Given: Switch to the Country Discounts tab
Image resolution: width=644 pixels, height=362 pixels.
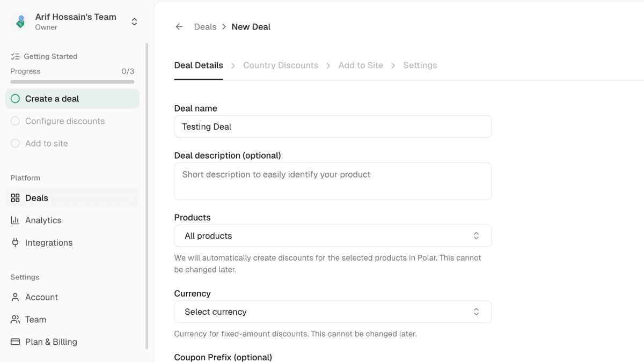Looking at the screenshot, I should (x=281, y=65).
